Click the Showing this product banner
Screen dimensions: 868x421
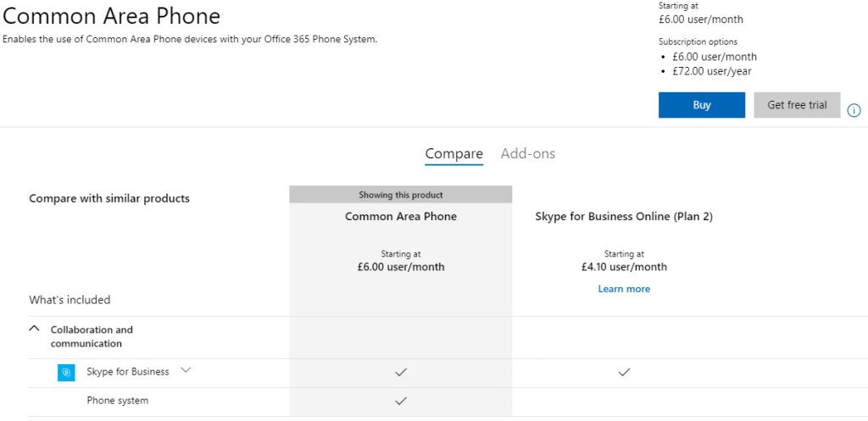401,195
